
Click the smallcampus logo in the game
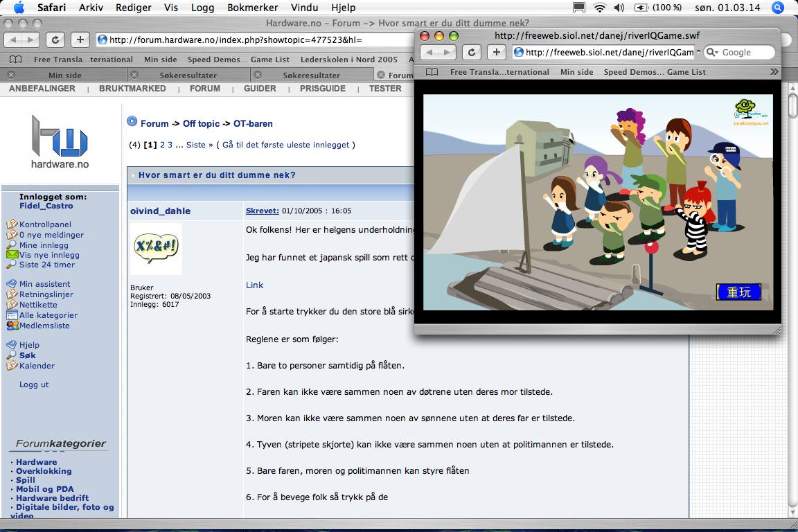[751, 112]
